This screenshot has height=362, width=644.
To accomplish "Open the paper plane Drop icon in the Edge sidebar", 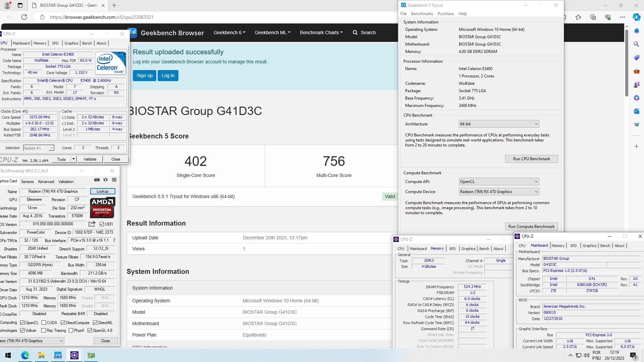I will click(x=636, y=125).
